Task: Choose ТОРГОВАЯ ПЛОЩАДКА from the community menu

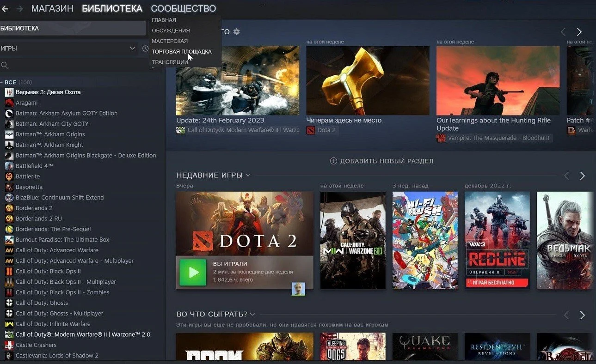Action: pos(182,52)
